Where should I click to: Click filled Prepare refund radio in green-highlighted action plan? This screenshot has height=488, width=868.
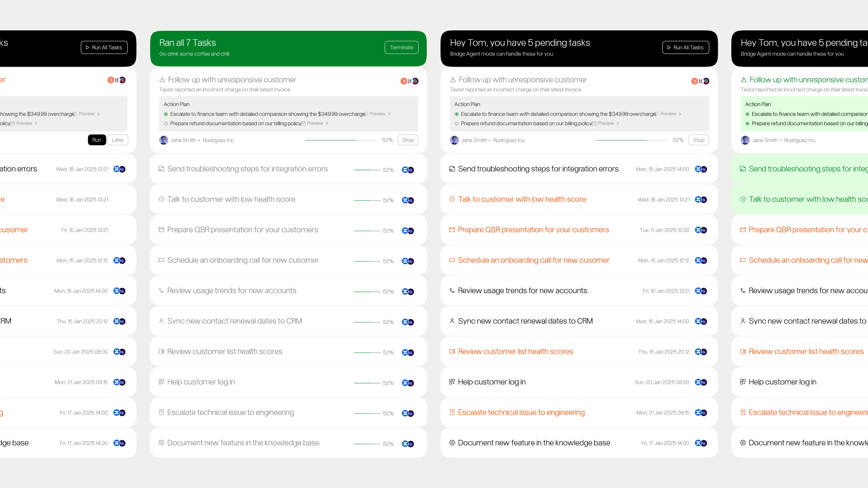748,124
